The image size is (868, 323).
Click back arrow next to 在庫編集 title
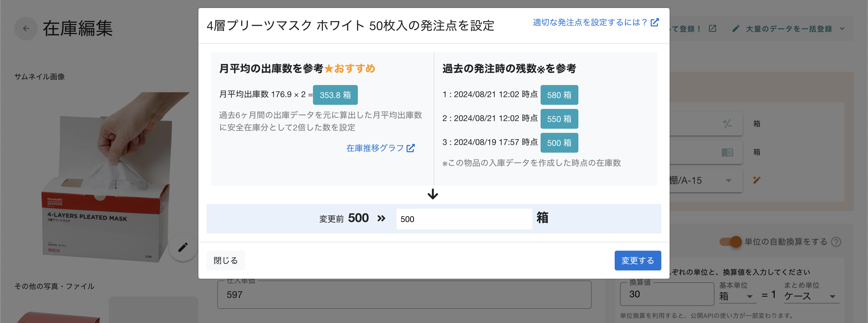click(26, 29)
